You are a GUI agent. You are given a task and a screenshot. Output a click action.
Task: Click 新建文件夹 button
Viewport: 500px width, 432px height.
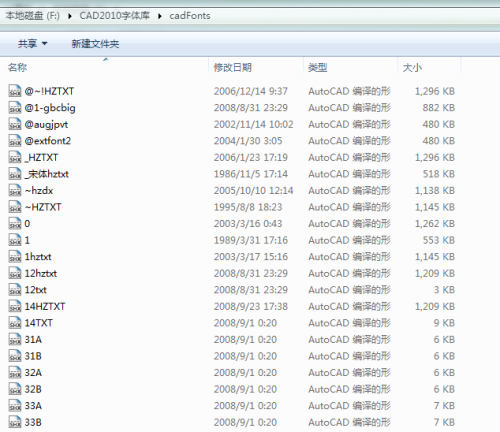(95, 44)
